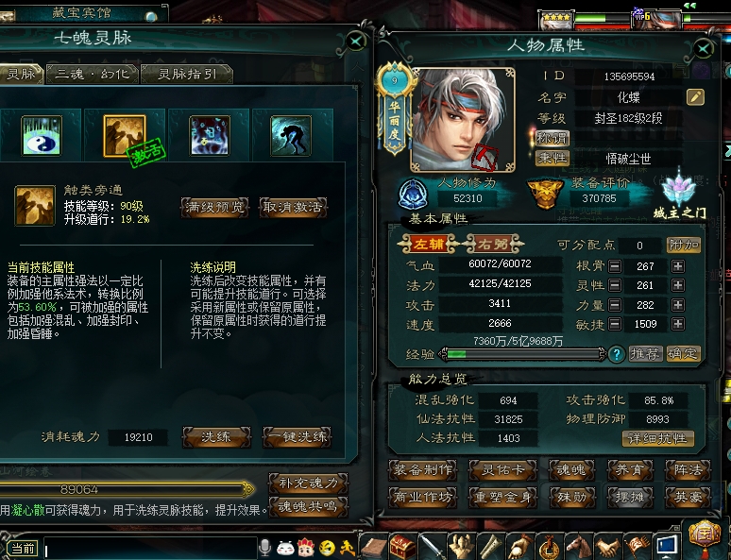Image resolution: width=731 pixels, height=560 pixels.
Task: Click the soul power progress bar showing 89064
Action: pyautogui.click(x=126, y=489)
